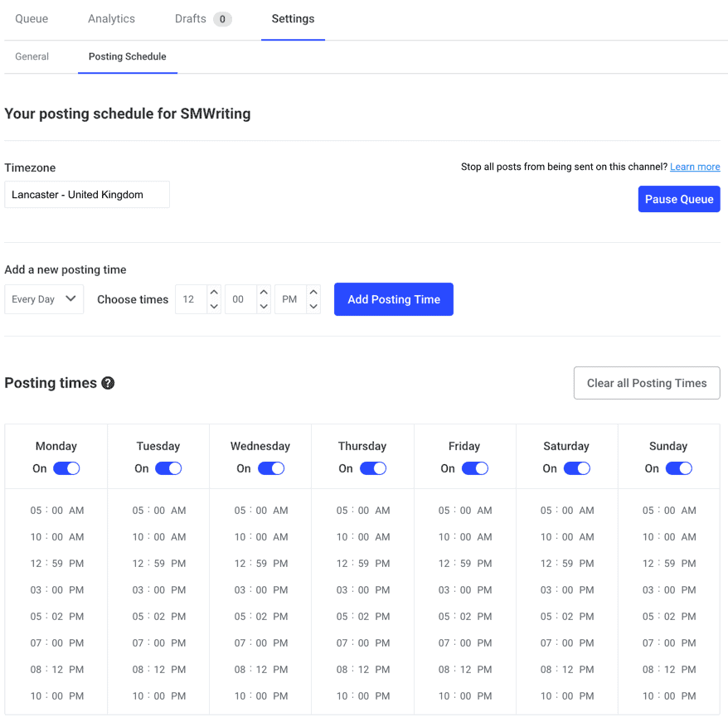Increase the hour value with up arrow

[x=214, y=292]
